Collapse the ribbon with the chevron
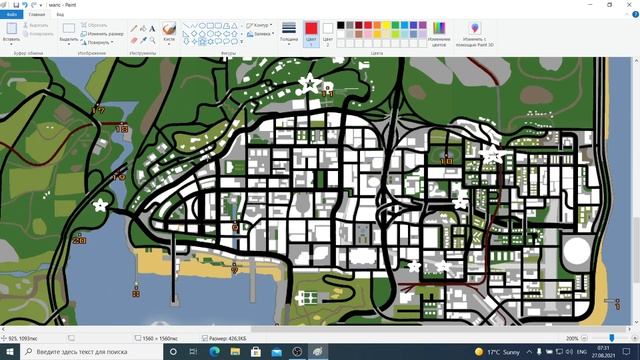This screenshot has height=360, width=640. 627,14
